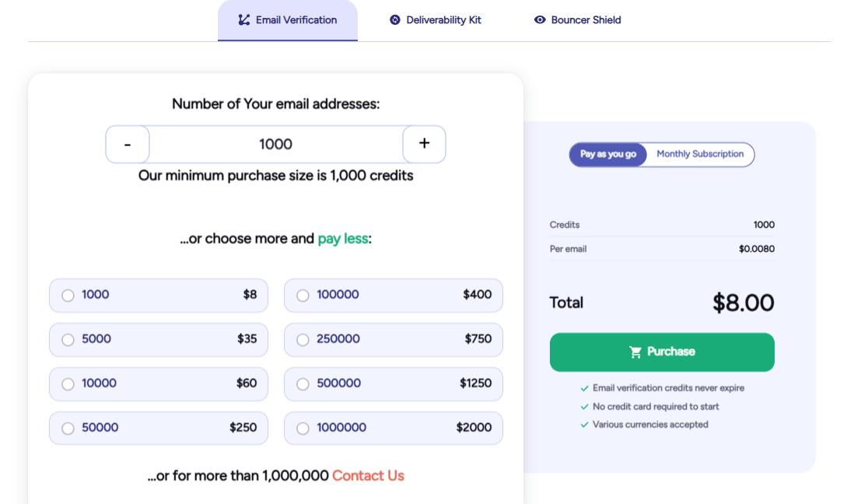Click the Email Verification arrow icon

[x=242, y=19]
